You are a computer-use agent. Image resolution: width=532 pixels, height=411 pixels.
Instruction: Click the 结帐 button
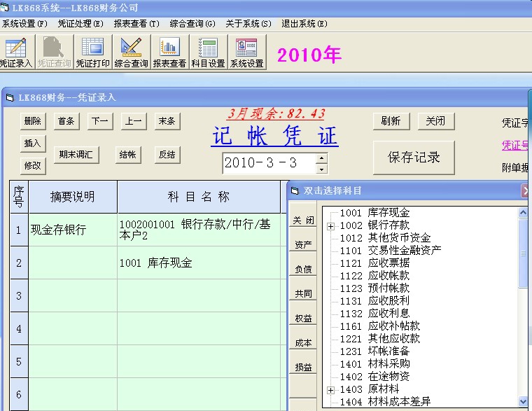coord(128,155)
